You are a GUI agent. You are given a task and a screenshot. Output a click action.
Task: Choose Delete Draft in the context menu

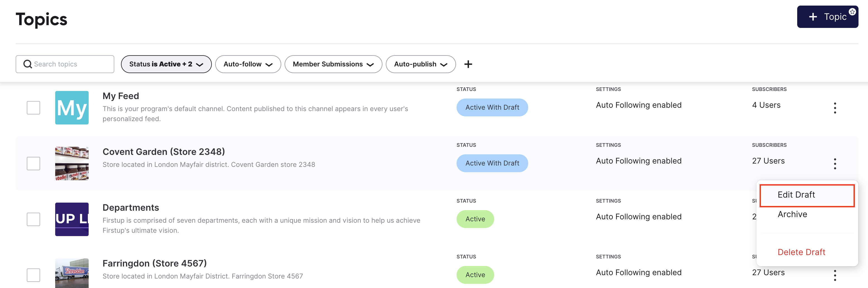801,252
